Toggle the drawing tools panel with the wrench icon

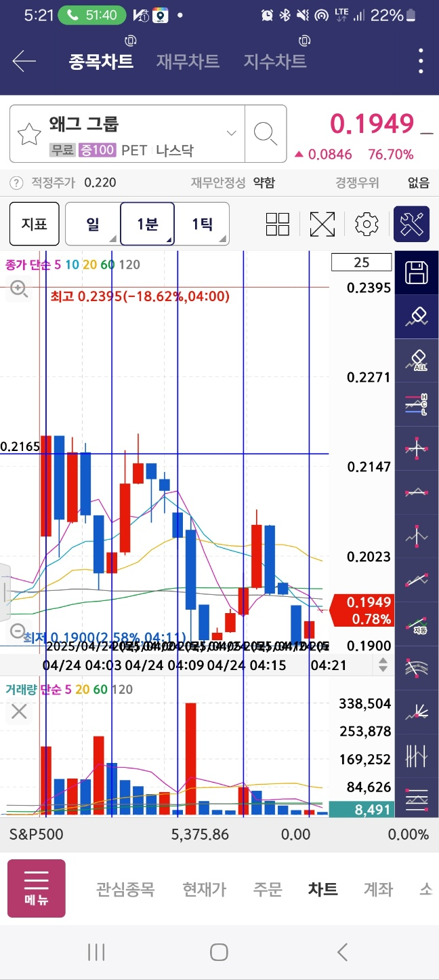412,224
